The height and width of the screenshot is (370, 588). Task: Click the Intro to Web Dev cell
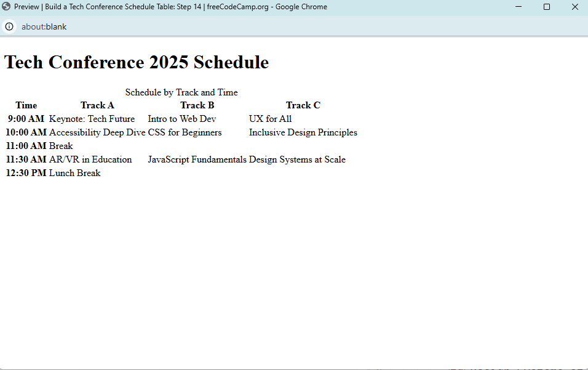pyautogui.click(x=182, y=119)
